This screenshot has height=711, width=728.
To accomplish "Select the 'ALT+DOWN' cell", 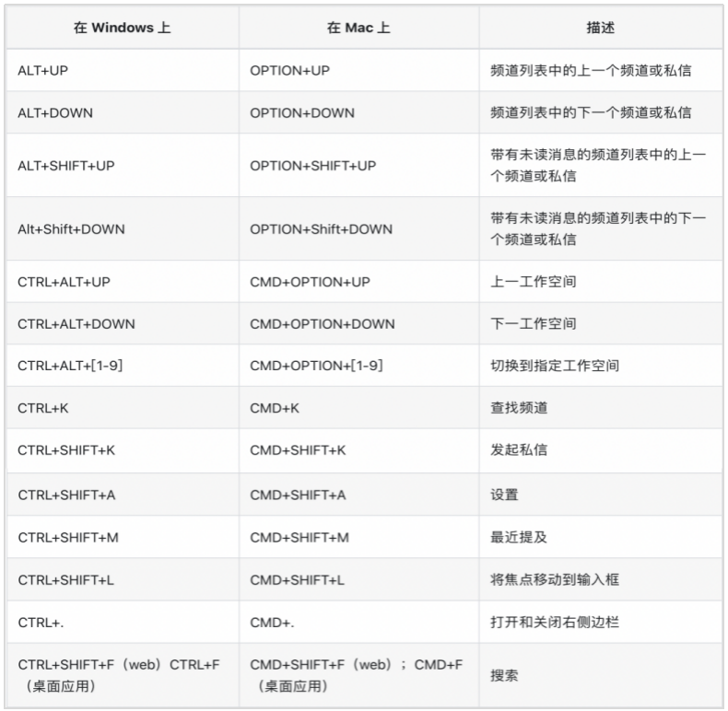I will click(123, 112).
